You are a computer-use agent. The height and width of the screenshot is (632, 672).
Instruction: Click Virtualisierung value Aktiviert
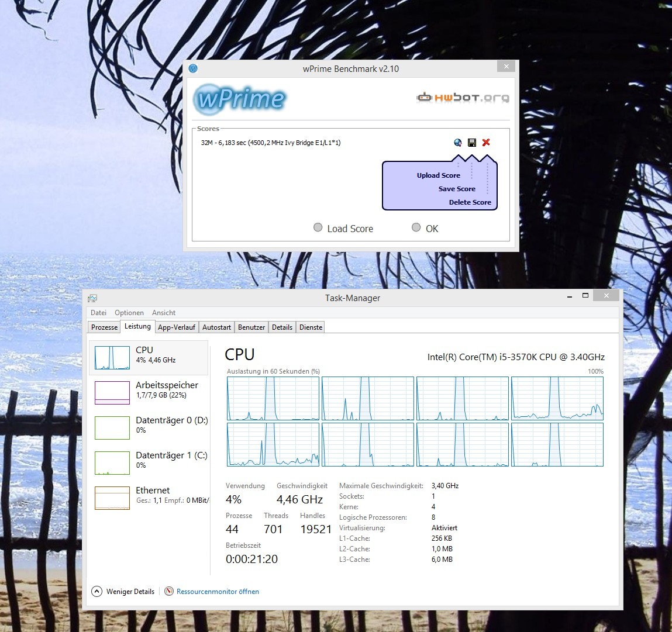[x=444, y=528]
